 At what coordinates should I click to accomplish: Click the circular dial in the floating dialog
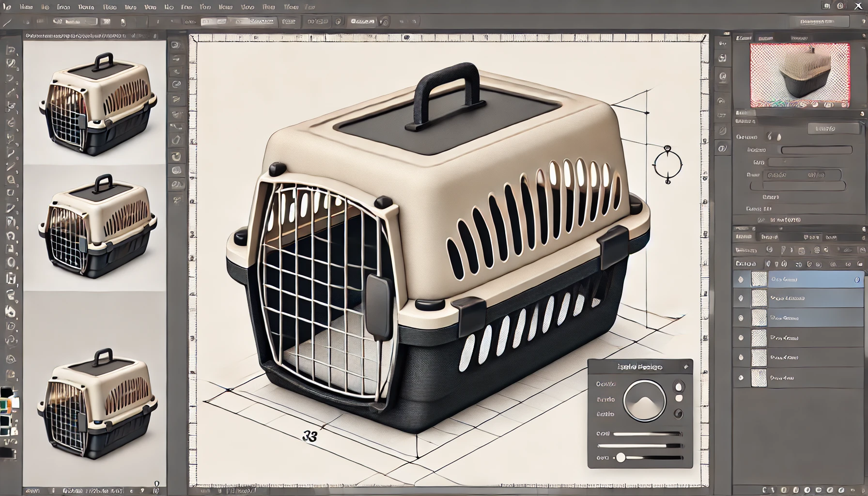644,401
